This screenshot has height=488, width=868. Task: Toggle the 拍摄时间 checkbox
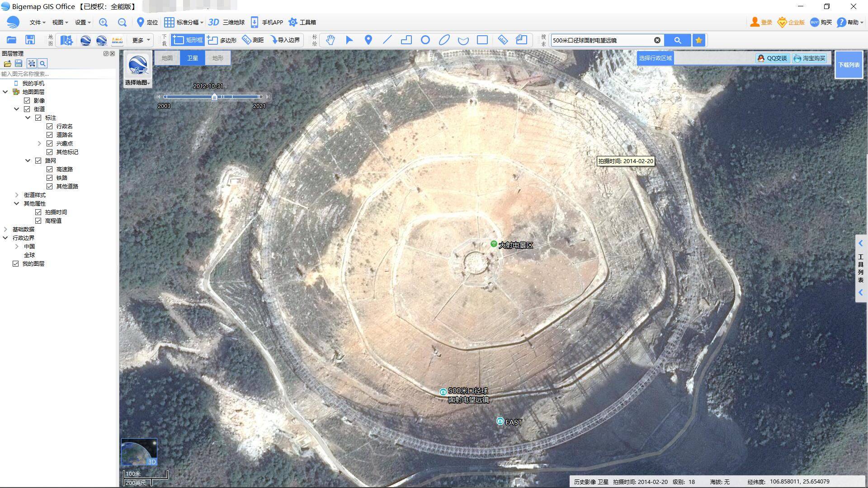38,212
